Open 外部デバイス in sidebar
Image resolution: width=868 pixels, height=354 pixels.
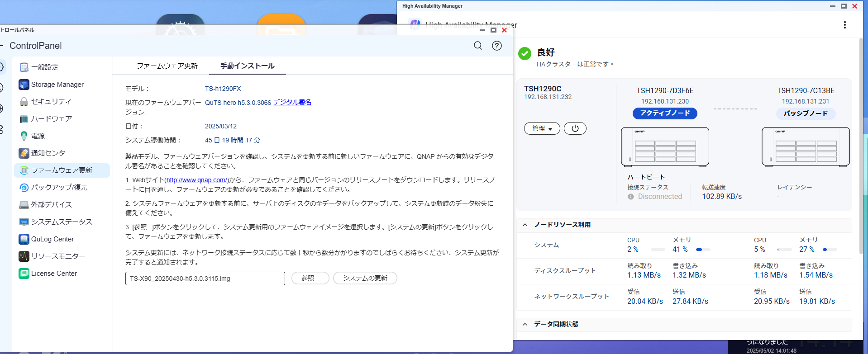(61, 205)
